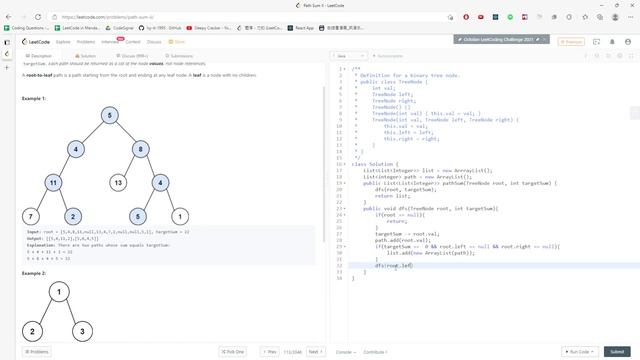Open the Collections icon in browser toolbar

pyautogui.click(x=600, y=17)
